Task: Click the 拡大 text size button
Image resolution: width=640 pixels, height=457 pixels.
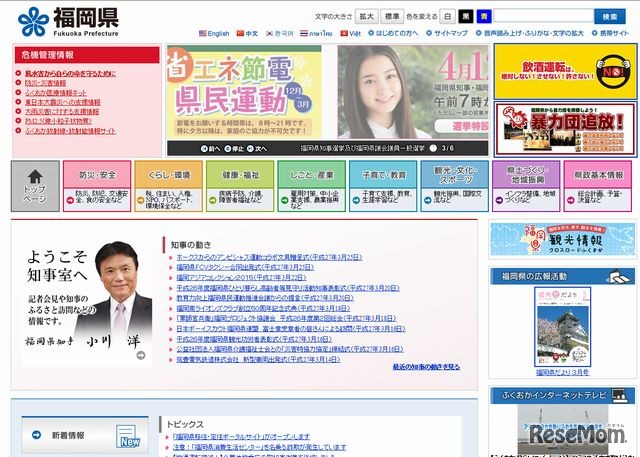Action: click(x=366, y=16)
